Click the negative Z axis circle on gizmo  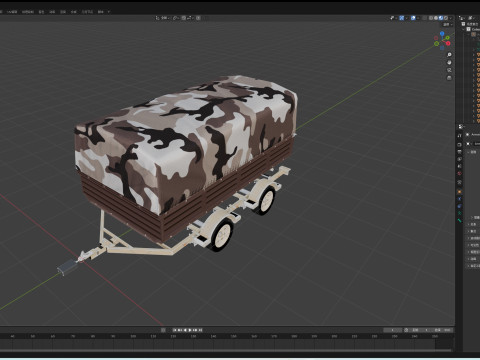tap(442, 48)
